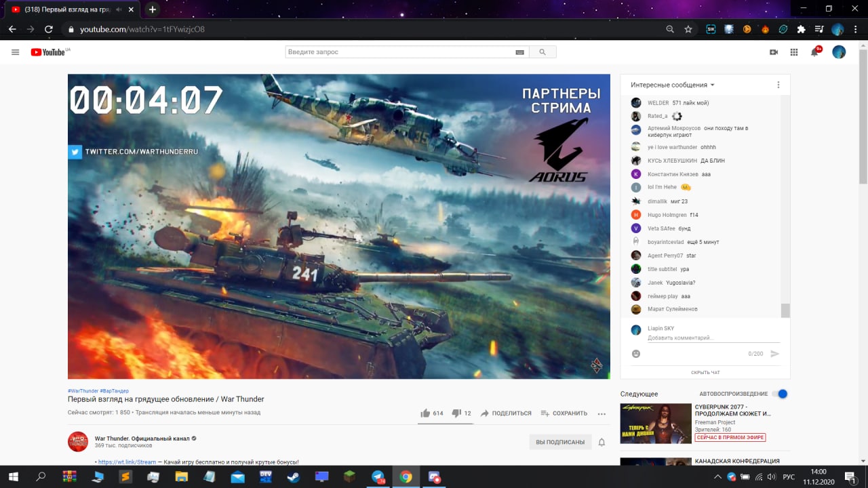Click the SIN extension icon
868x488 pixels.
[x=711, y=29]
